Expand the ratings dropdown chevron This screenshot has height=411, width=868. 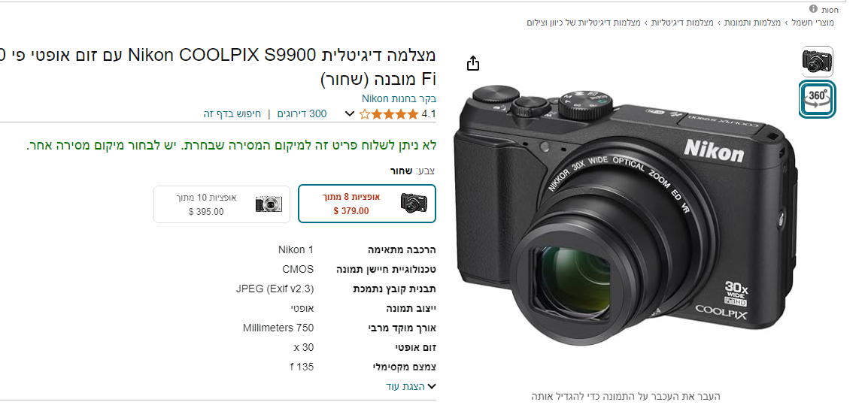click(349, 114)
